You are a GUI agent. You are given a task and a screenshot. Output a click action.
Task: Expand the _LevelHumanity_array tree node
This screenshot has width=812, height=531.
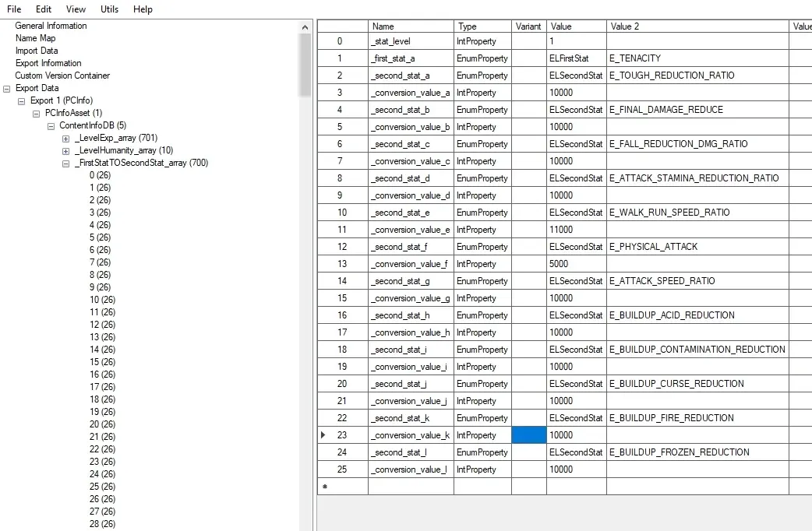pyautogui.click(x=66, y=150)
